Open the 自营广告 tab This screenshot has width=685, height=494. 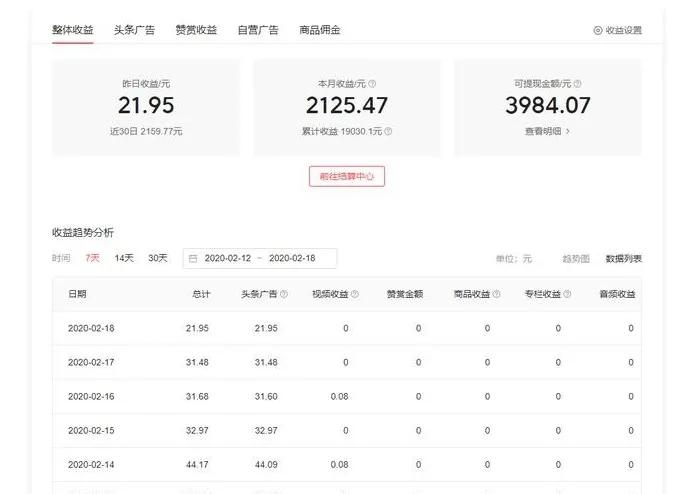coord(258,30)
